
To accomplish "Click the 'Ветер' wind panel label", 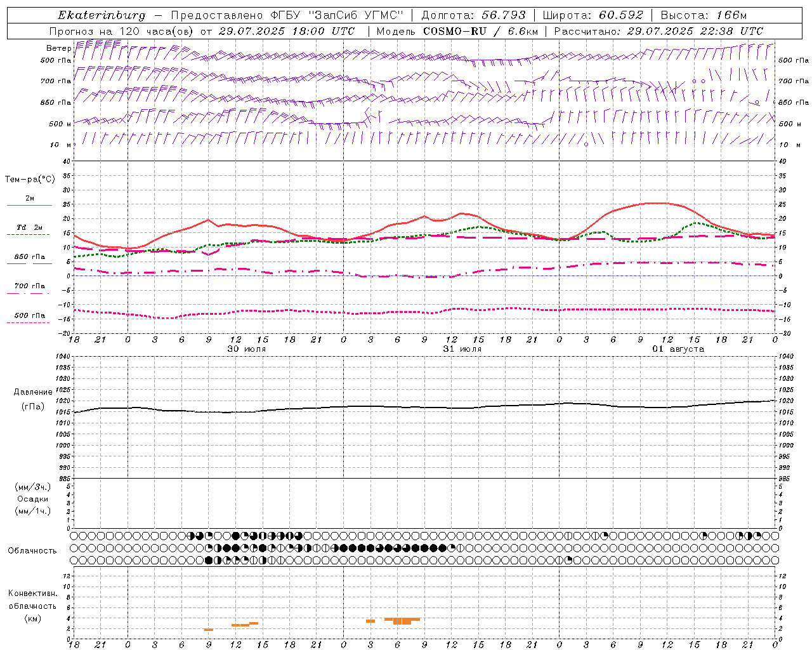I will (x=59, y=48).
